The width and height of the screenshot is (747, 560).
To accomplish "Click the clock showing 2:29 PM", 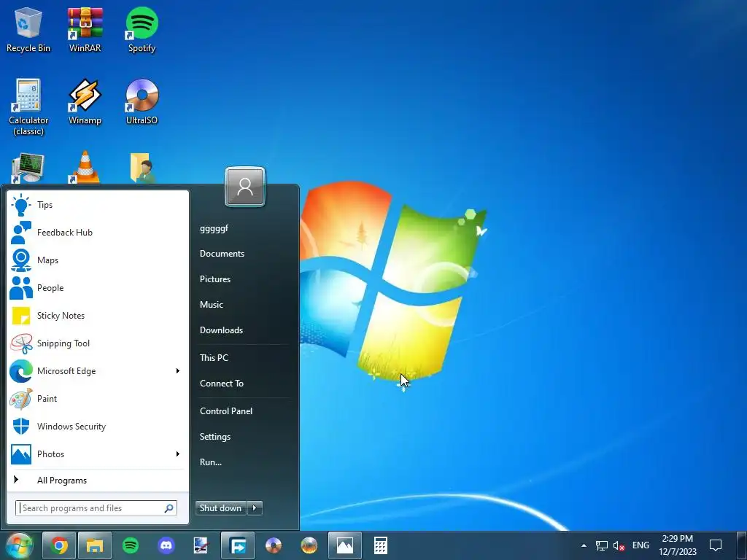I will tap(678, 545).
